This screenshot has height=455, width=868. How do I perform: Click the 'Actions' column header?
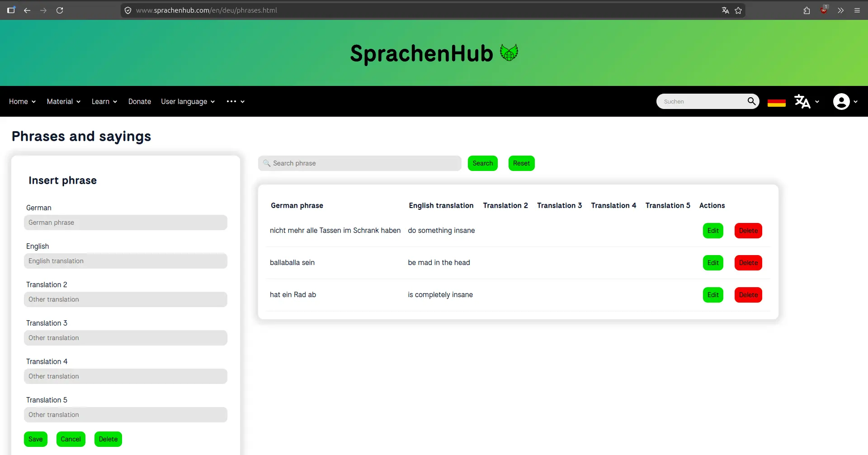712,206
